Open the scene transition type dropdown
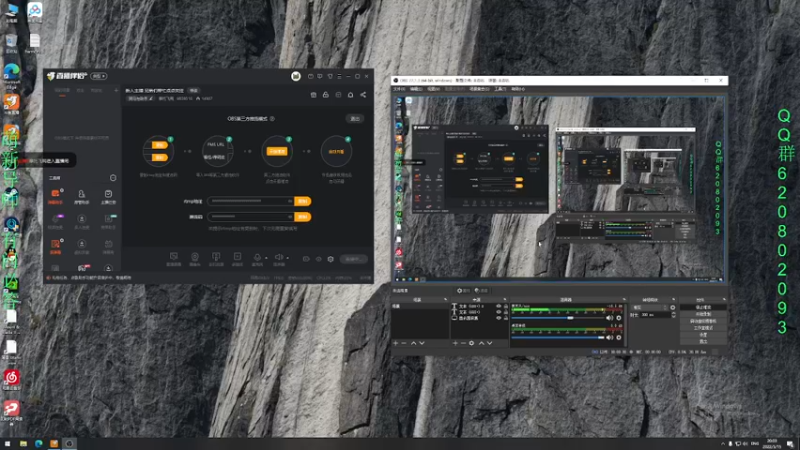Image resolution: width=800 pixels, height=450 pixels. [x=649, y=308]
